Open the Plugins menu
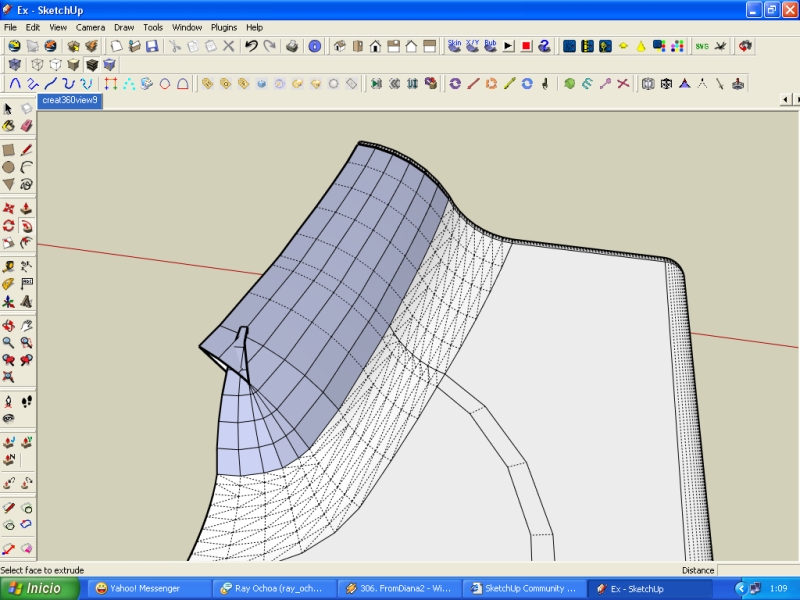 [x=223, y=27]
